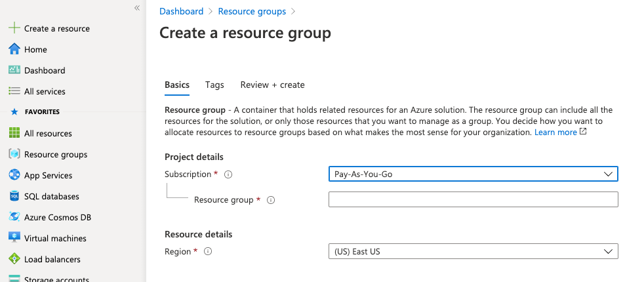Click the App Services globe icon
Image resolution: width=644 pixels, height=282 pixels.
click(14, 175)
